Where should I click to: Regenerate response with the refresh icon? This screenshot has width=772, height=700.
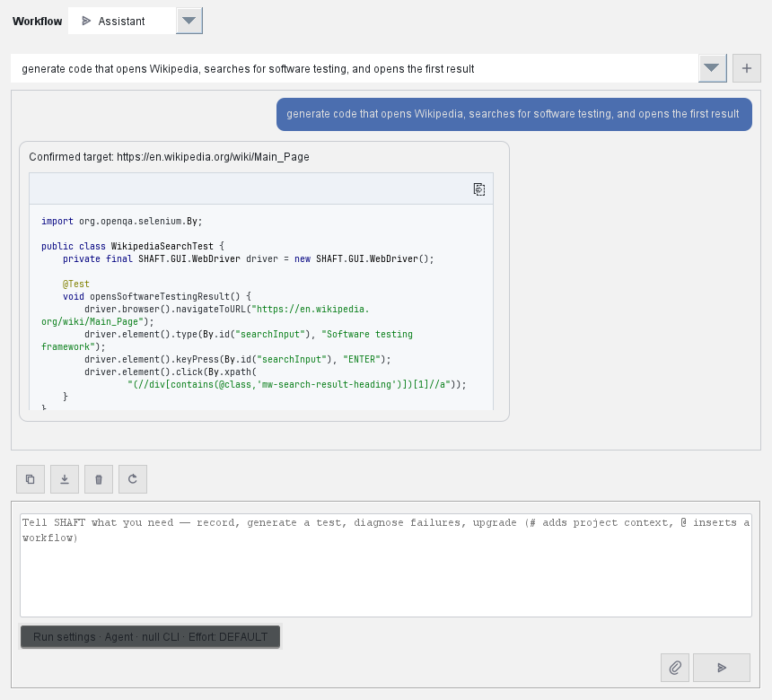(x=133, y=479)
